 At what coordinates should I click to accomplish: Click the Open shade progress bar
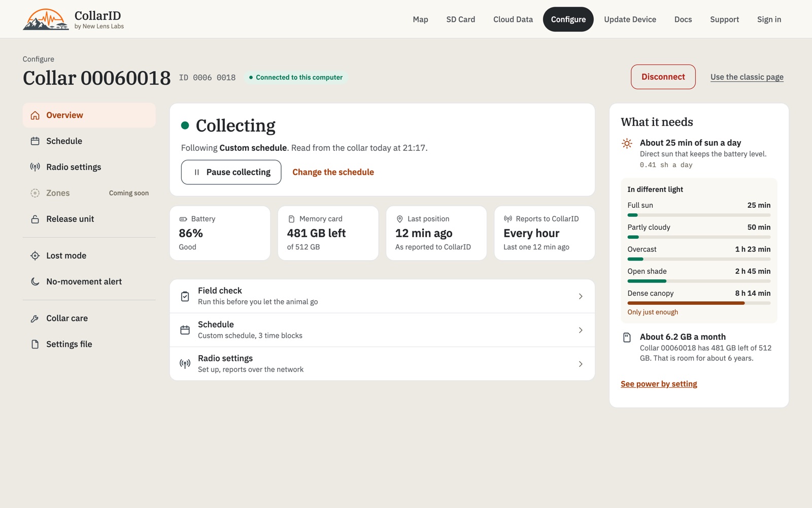(x=699, y=281)
